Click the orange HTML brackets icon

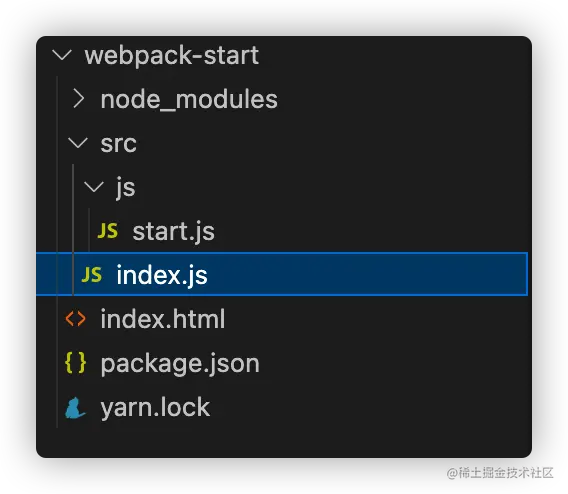pos(76,319)
